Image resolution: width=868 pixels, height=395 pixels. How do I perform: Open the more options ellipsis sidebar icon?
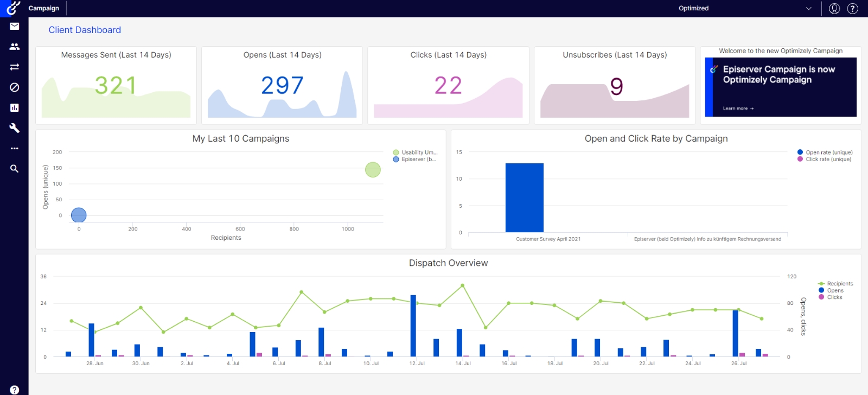tap(15, 148)
